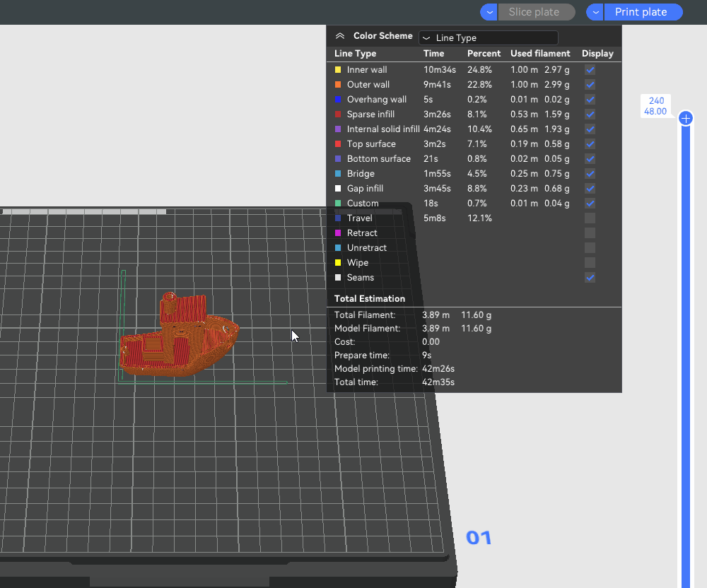Select the Benchy boat model preview
Viewport: 707px width, 588px height.
(178, 339)
